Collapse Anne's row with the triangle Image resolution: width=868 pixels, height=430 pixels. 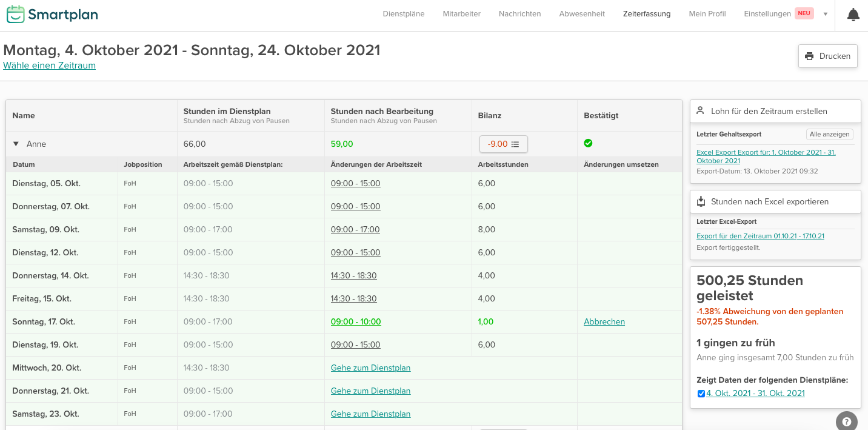pyautogui.click(x=16, y=144)
